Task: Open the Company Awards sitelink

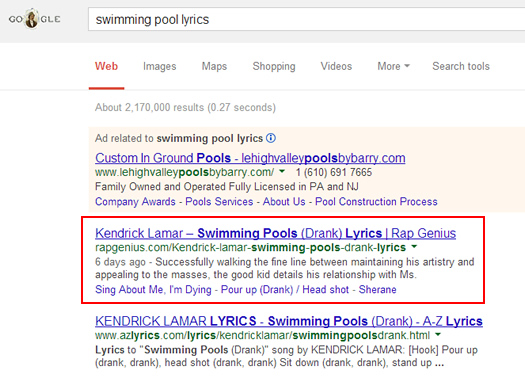Action: point(135,202)
